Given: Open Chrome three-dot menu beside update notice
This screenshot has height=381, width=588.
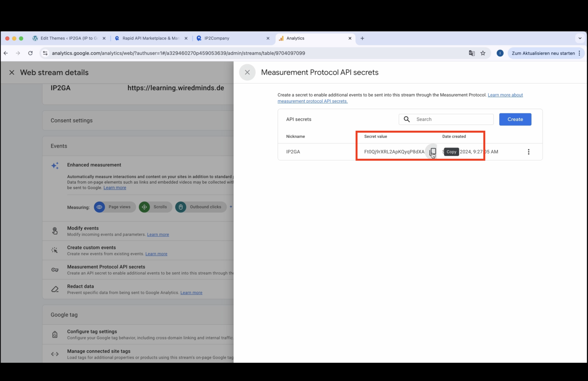Looking at the screenshot, I should pyautogui.click(x=579, y=53).
